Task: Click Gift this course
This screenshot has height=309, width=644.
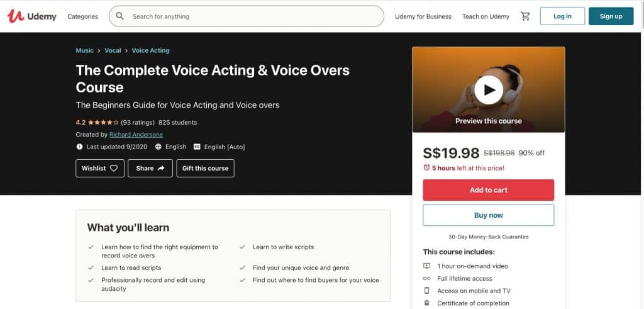Action: pyautogui.click(x=206, y=169)
